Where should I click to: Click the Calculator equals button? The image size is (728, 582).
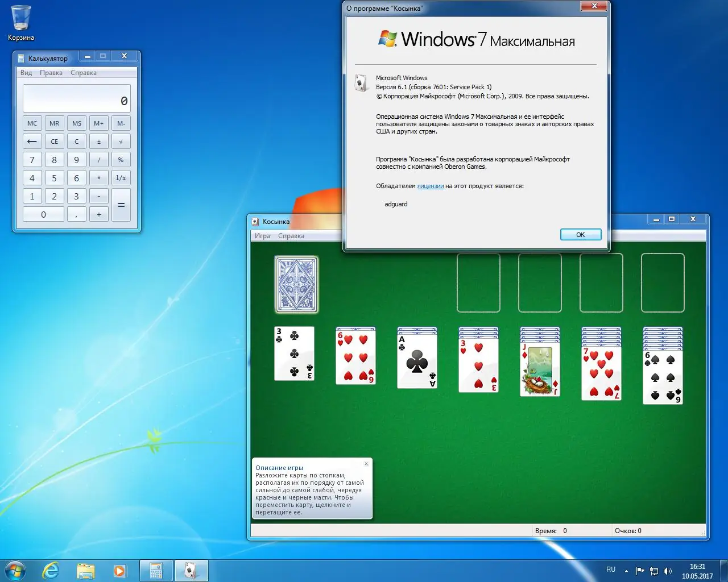tap(121, 205)
